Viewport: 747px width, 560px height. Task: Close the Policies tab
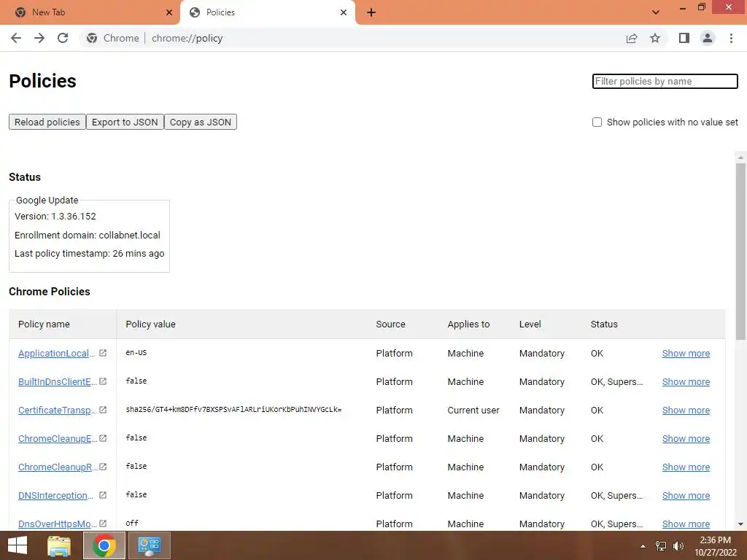coord(344,12)
